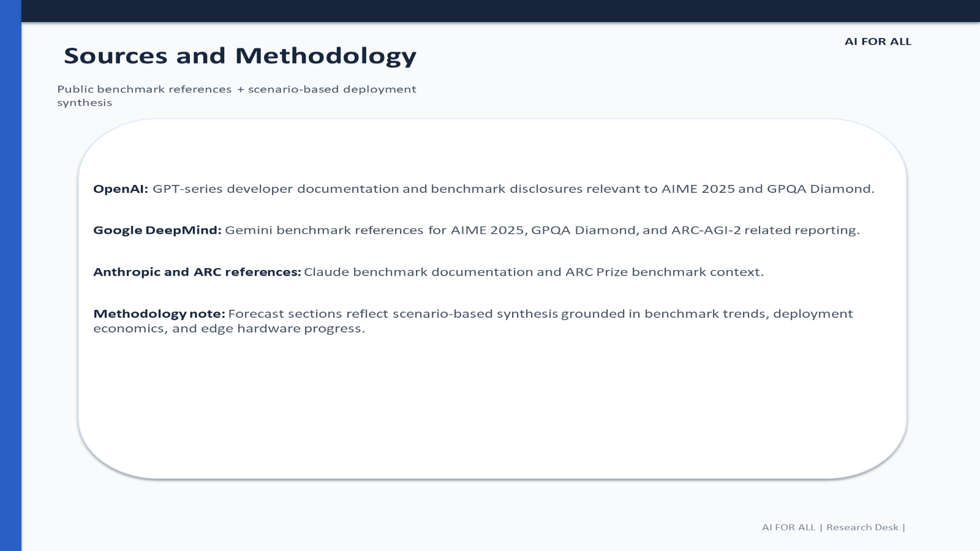
Task: Click the Anthropic and ARC references label
Action: 197,272
